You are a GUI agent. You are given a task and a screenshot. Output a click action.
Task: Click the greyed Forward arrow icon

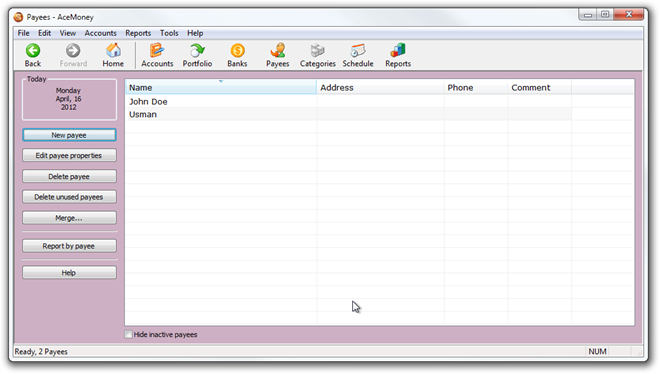73,51
